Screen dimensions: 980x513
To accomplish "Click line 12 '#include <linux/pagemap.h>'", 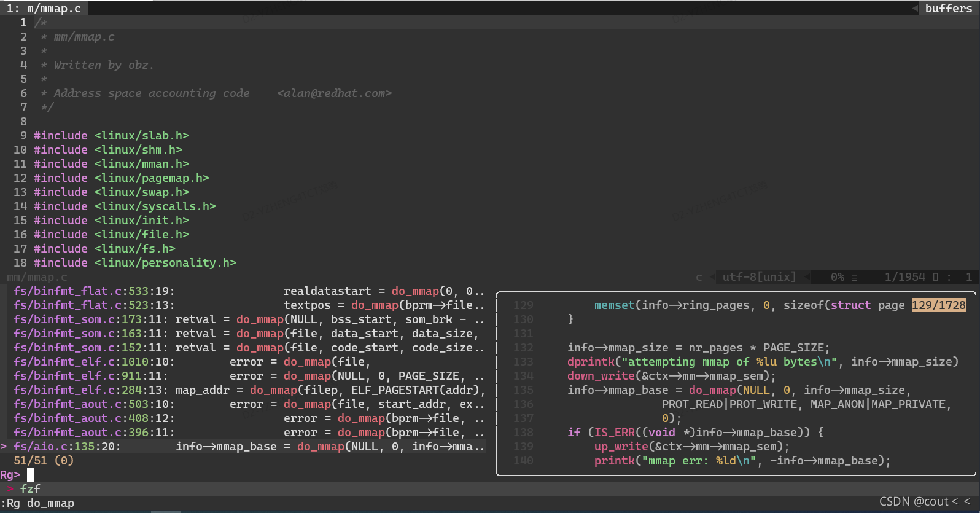I will click(x=122, y=178).
